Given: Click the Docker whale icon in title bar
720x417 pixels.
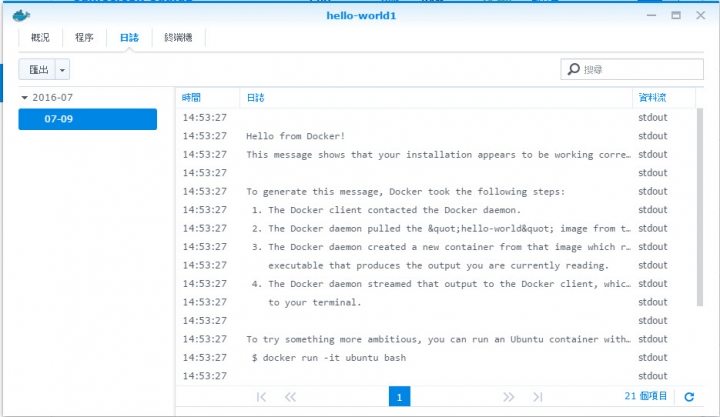Looking at the screenshot, I should 21,16.
